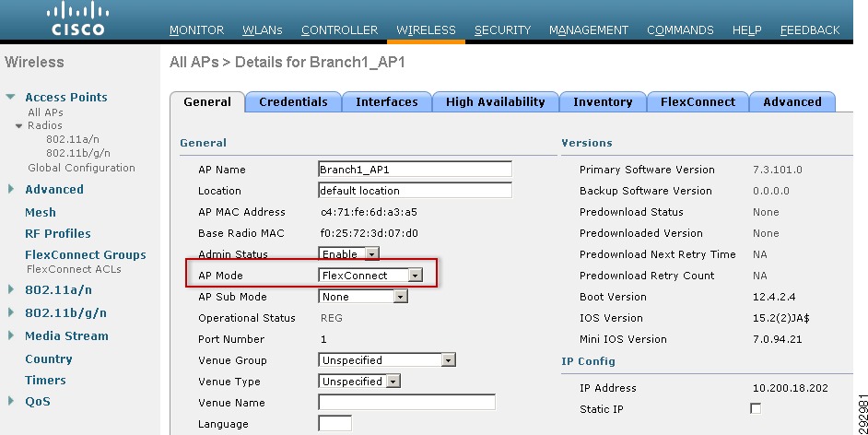This screenshot has height=435, width=868.
Task: Open the QoS sidebar link
Action: [38, 402]
